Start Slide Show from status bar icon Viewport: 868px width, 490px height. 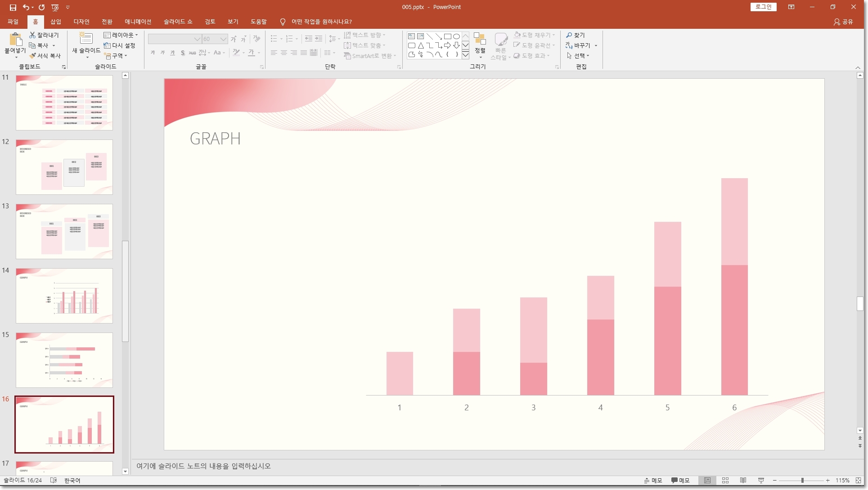coord(761,481)
